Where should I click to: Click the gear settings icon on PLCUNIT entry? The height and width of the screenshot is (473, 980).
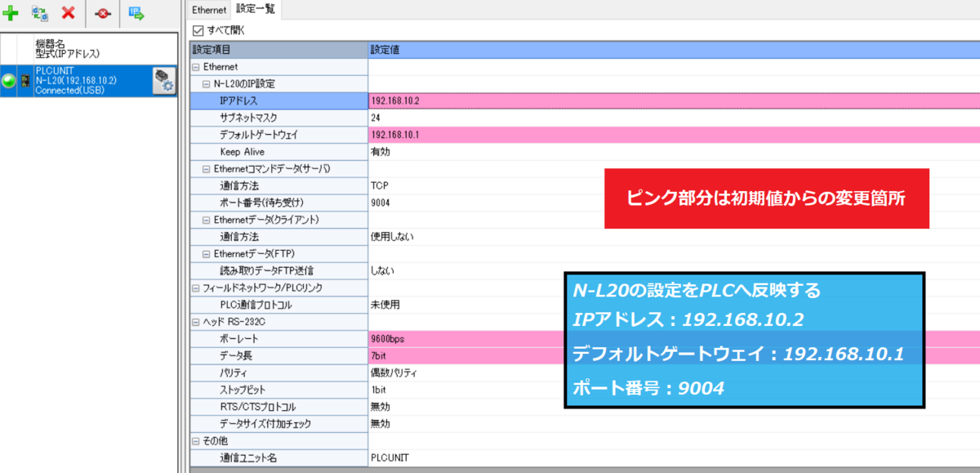164,81
